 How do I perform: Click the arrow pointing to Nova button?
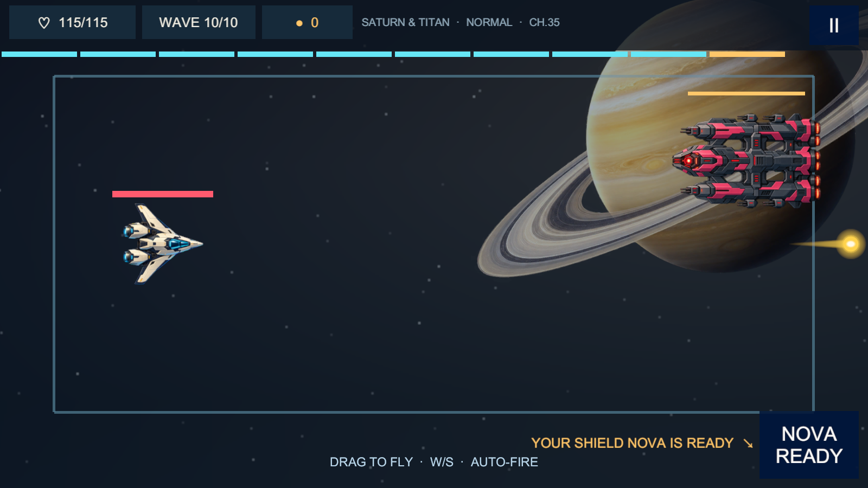point(748,444)
